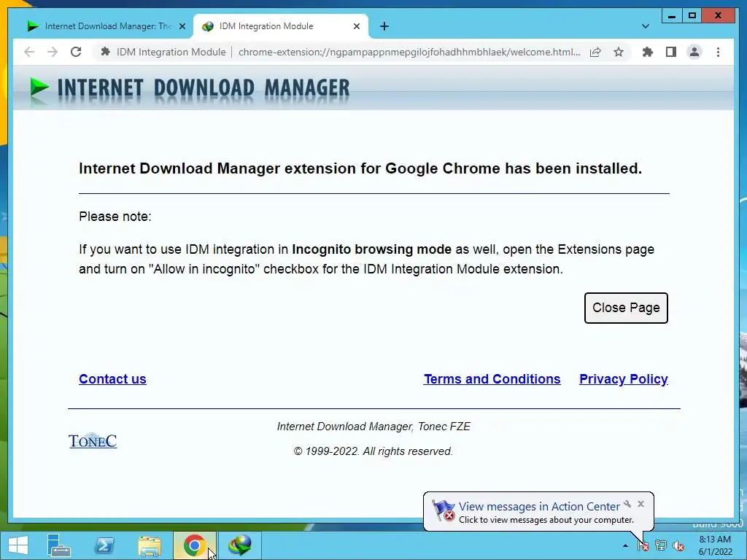Image resolution: width=747 pixels, height=560 pixels.
Task: Open the network tray icon
Action: 661,545
